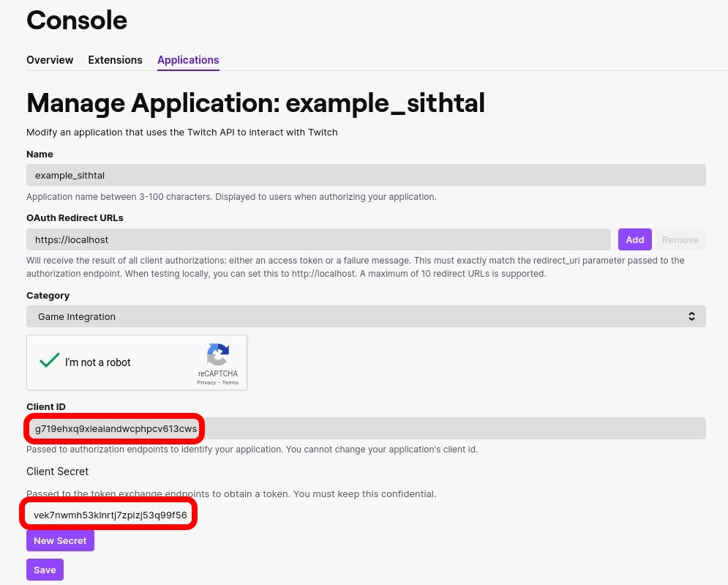The image size is (728, 585).
Task: Save the application settings
Action: [45, 570]
